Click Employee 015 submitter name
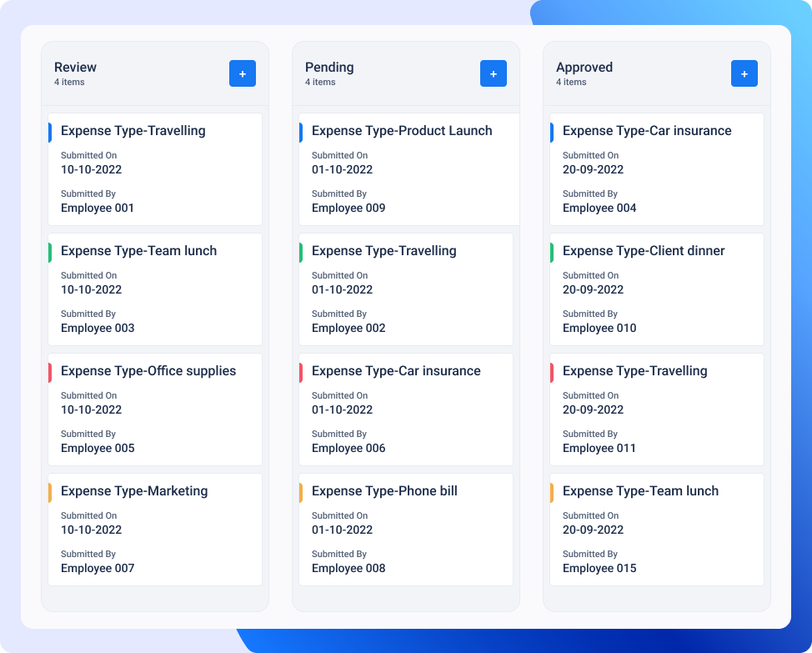This screenshot has height=653, width=812. [599, 569]
